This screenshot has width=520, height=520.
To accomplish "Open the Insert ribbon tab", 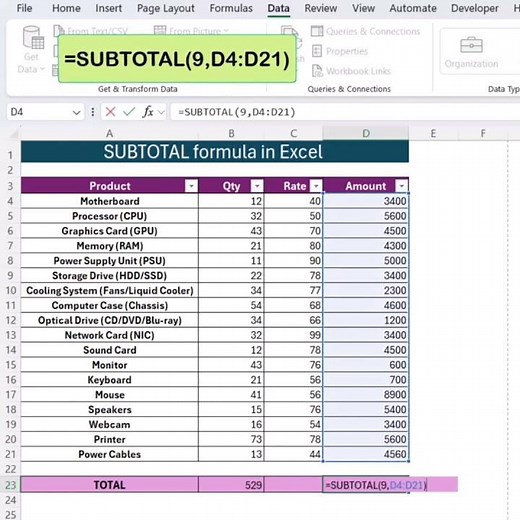I will click(x=108, y=8).
